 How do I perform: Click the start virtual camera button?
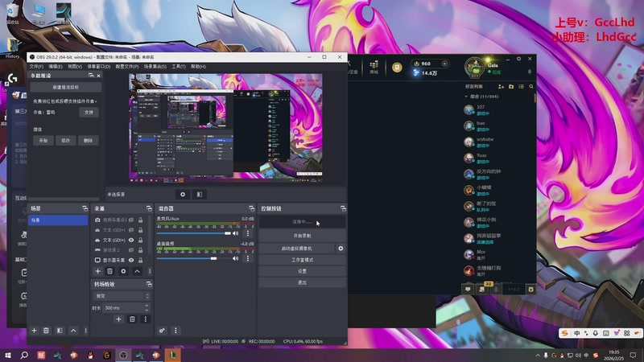click(x=296, y=249)
